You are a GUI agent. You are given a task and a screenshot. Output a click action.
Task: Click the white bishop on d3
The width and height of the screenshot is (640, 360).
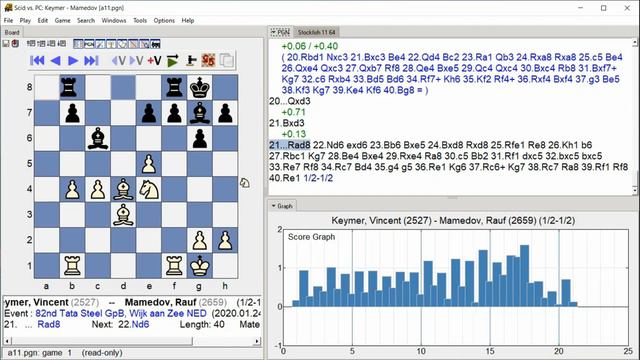pyautogui.click(x=123, y=215)
